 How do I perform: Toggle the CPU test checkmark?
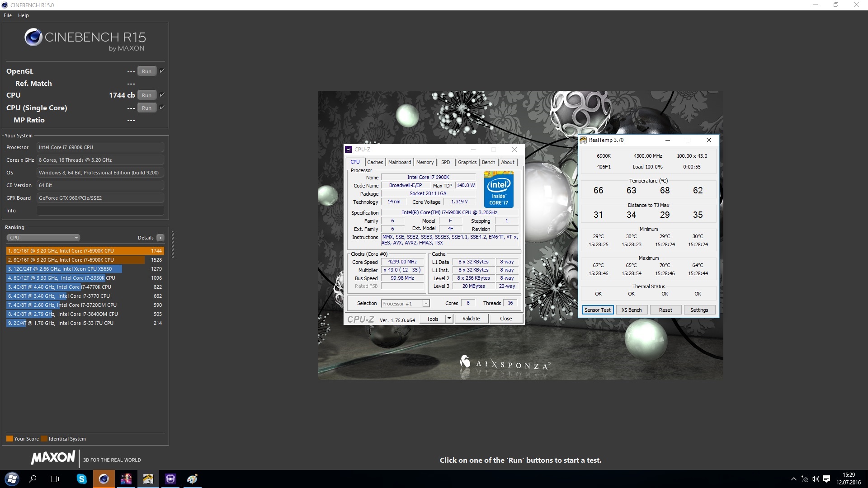162,95
